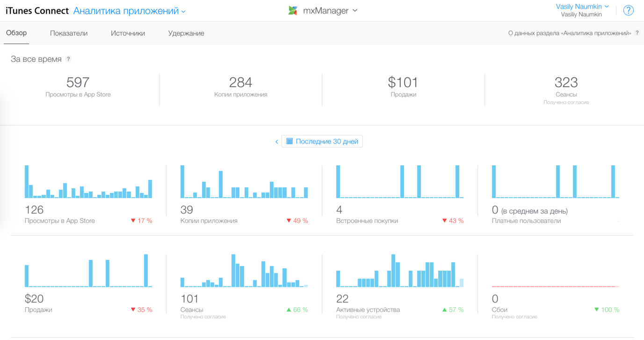The height and width of the screenshot is (340, 644).
Task: Click the Сбои label
Action: click(499, 310)
